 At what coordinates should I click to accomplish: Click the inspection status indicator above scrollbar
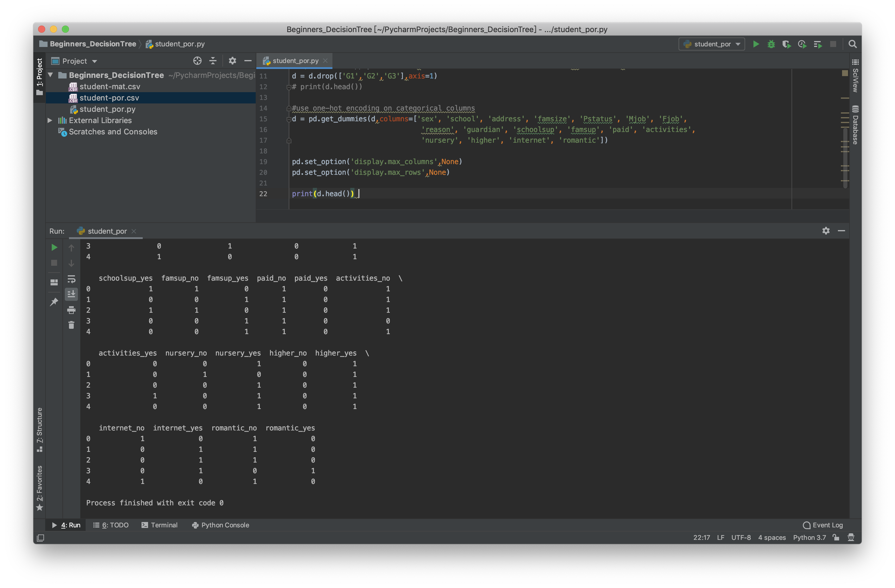coord(845,73)
